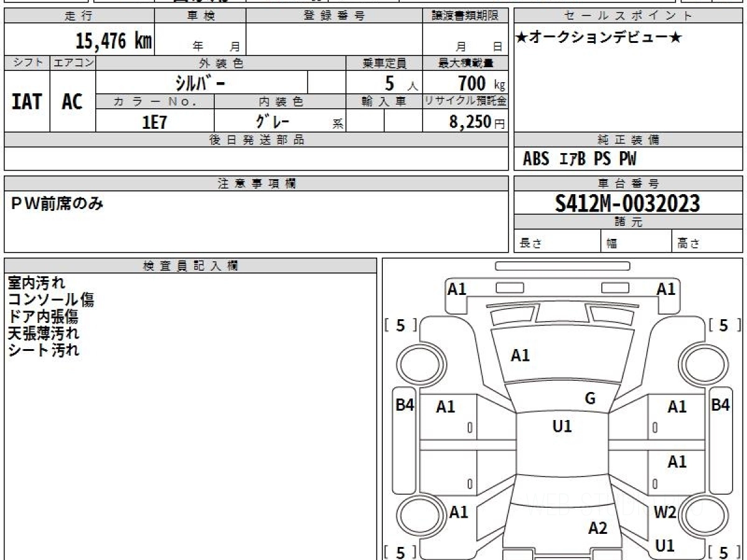The height and width of the screenshot is (560, 747).
Task: Select the note PW前席のみ
Action: [x=57, y=203]
